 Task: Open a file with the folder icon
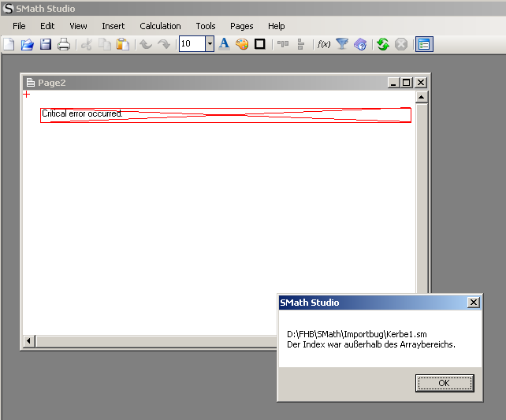(28, 44)
